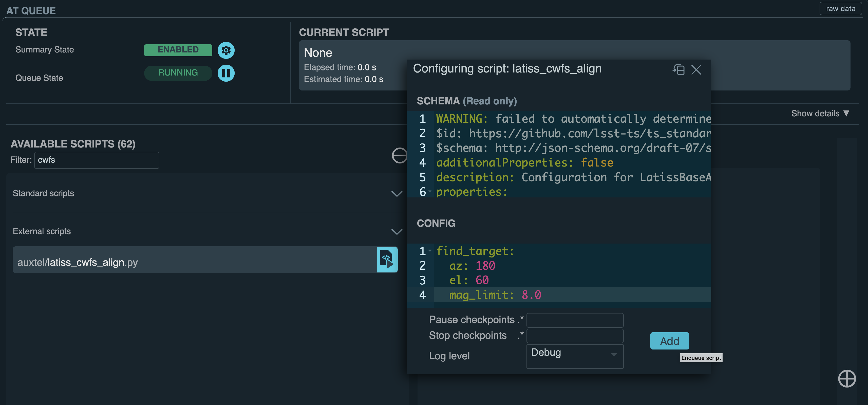Open raw data view
The image size is (868, 405).
(x=840, y=9)
